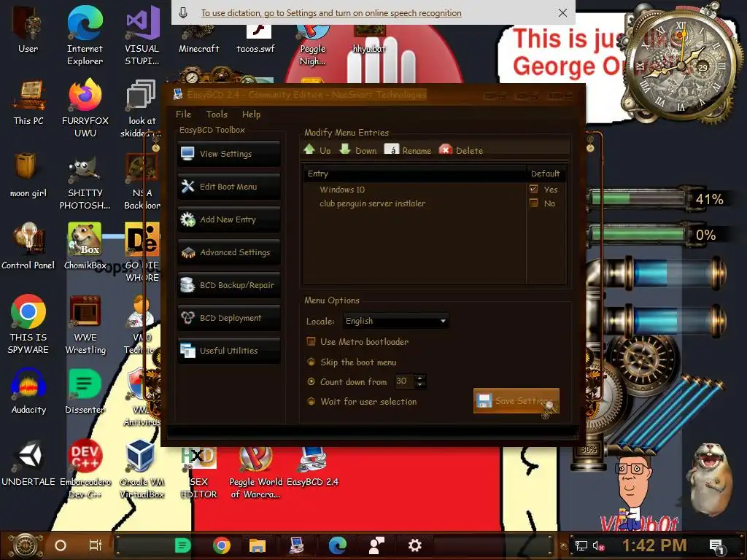The image size is (747, 560).
Task: Open Dissenter desktop icon
Action: click(85, 391)
